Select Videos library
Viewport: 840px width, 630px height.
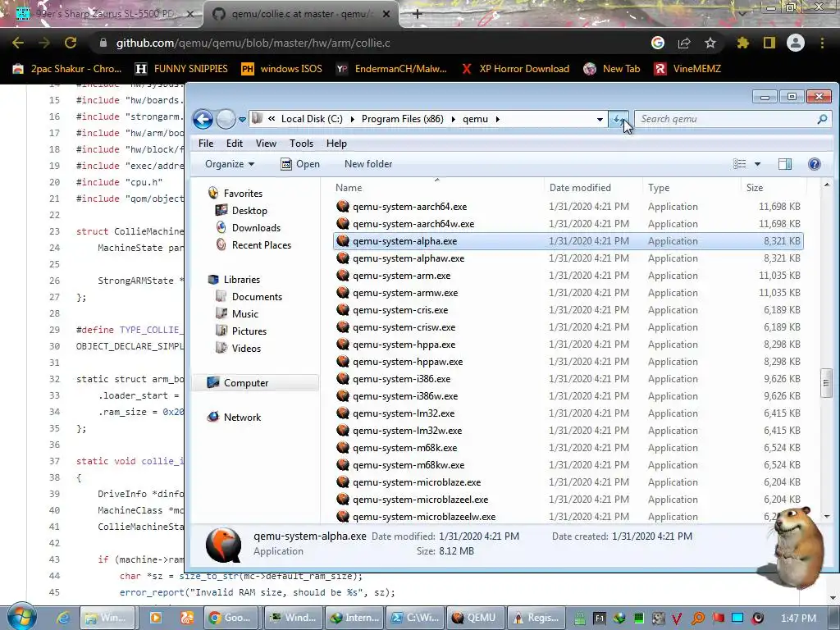pos(246,348)
